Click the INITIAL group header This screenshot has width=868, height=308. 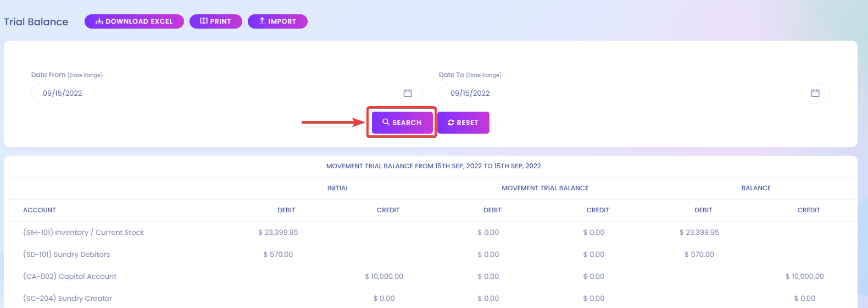[x=338, y=188]
